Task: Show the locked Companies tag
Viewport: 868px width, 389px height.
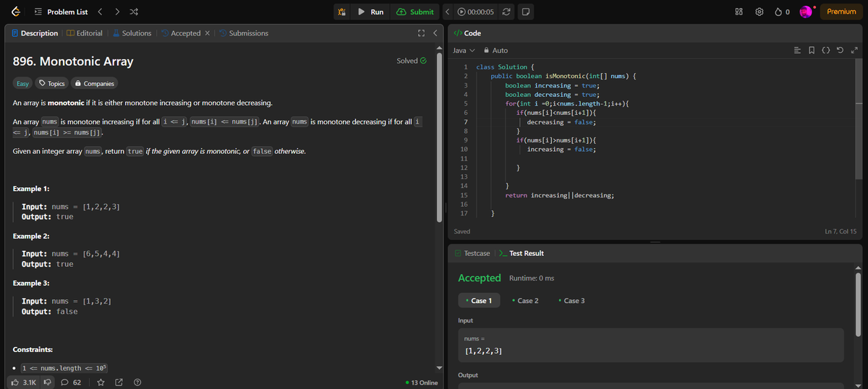Action: click(x=95, y=83)
